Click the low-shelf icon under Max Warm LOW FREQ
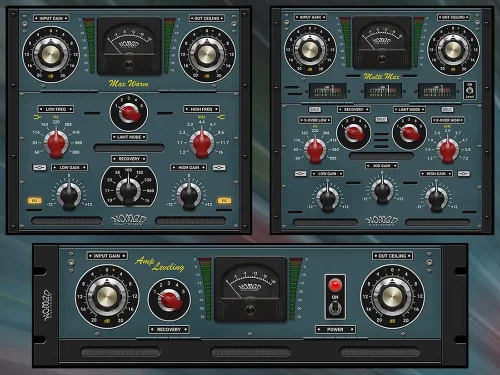This screenshot has height=375, width=500. pos(37,117)
